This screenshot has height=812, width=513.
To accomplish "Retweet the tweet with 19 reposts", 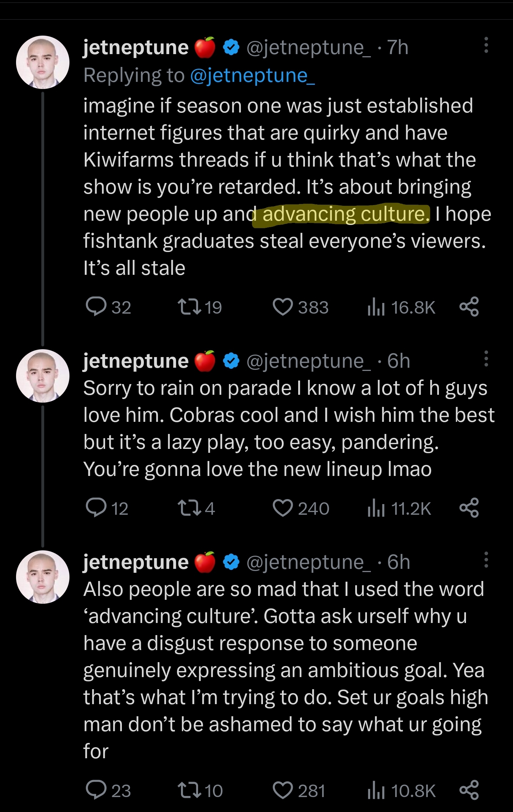I will coord(188,307).
